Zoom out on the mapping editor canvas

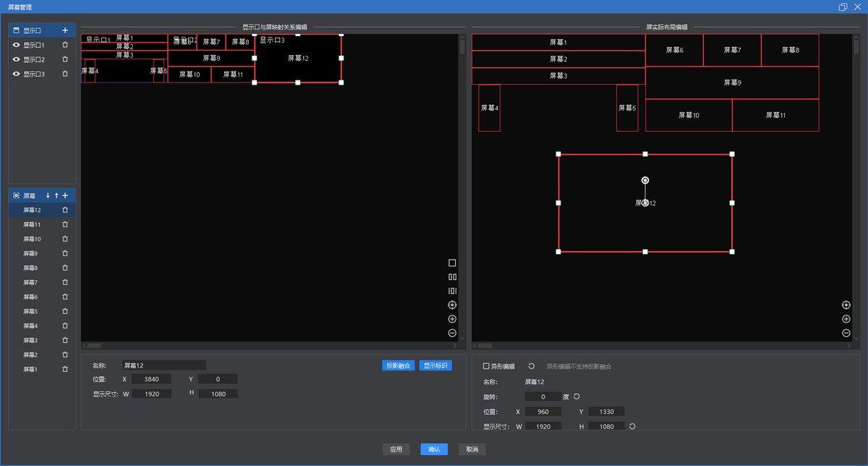[x=452, y=333]
